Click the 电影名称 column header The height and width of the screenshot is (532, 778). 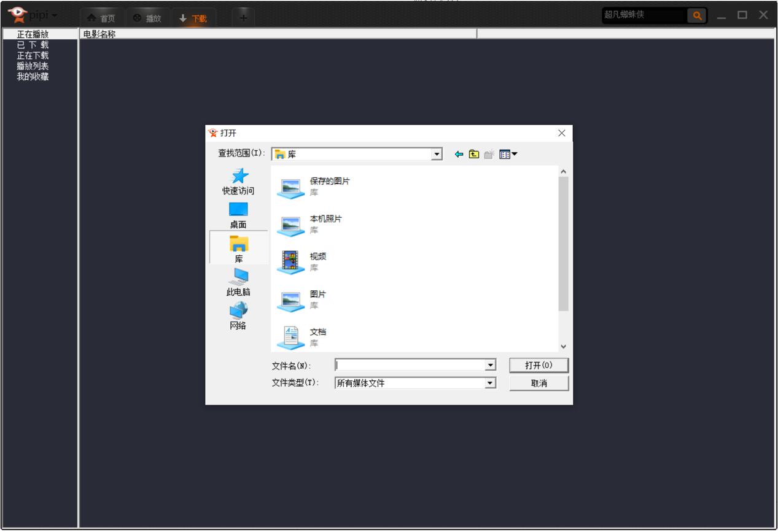(x=278, y=34)
